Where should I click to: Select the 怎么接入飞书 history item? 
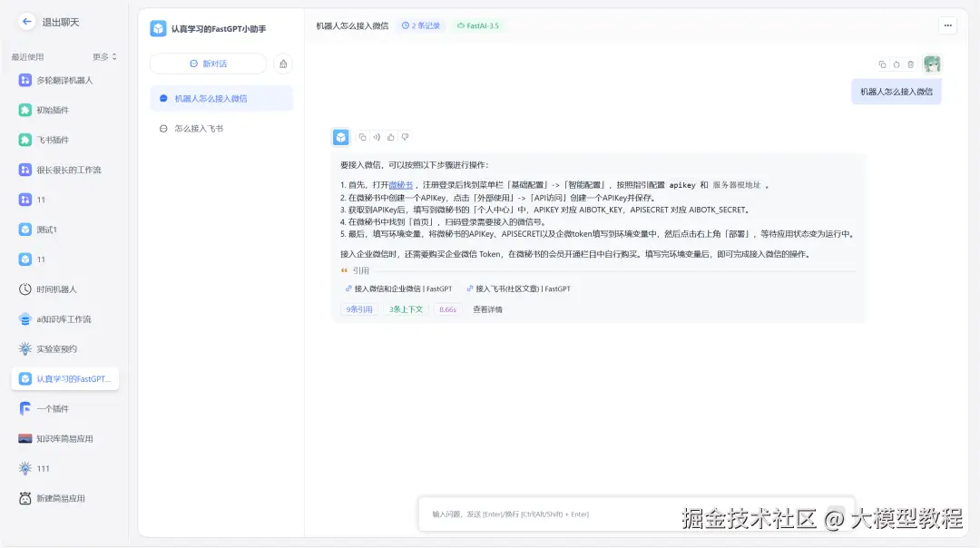pos(221,129)
